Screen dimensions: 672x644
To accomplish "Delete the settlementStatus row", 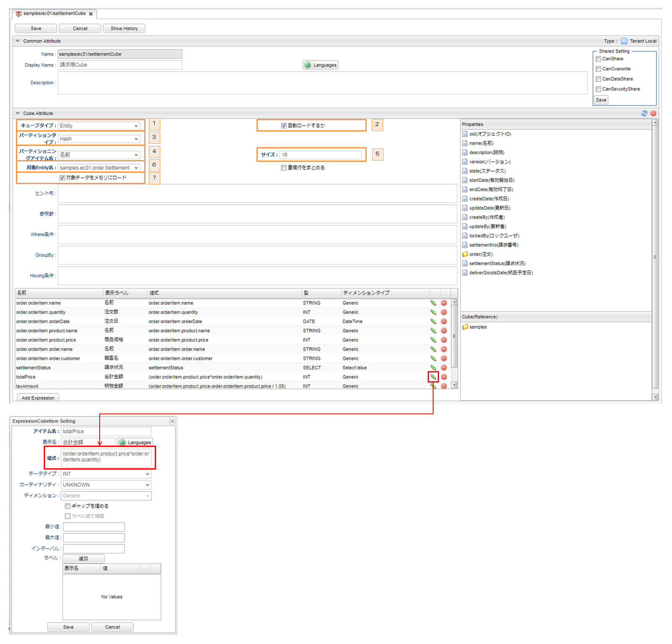I will [444, 367].
